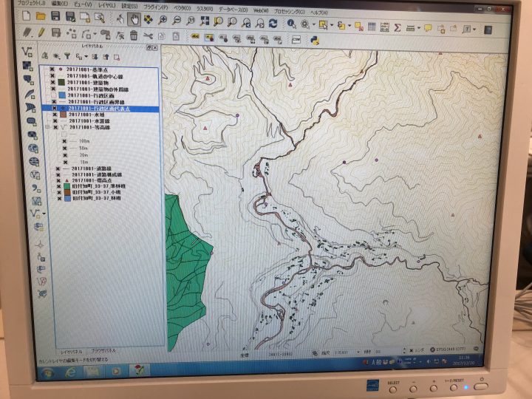The image size is (532, 399).
Task: Click the CSW catalog icon
Action: 296,40
